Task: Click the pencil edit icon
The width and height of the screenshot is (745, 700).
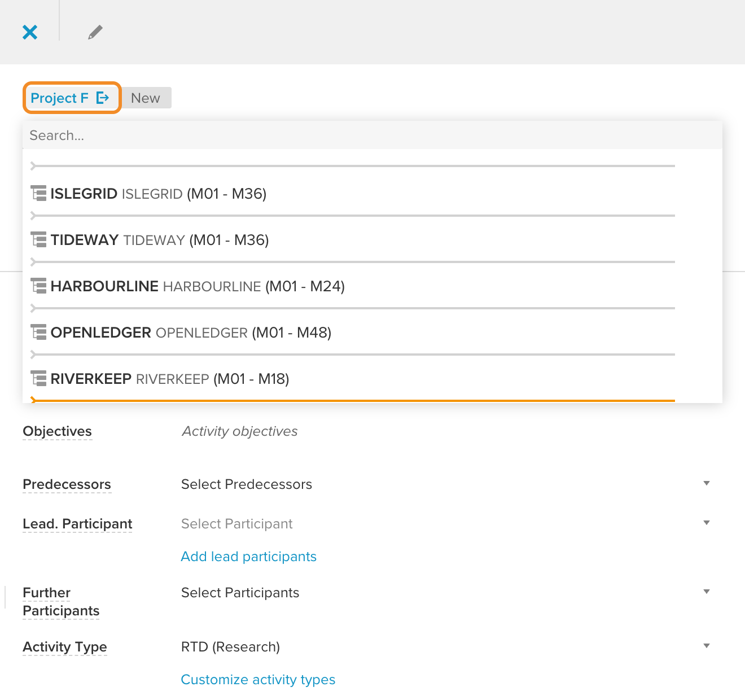Action: (95, 32)
